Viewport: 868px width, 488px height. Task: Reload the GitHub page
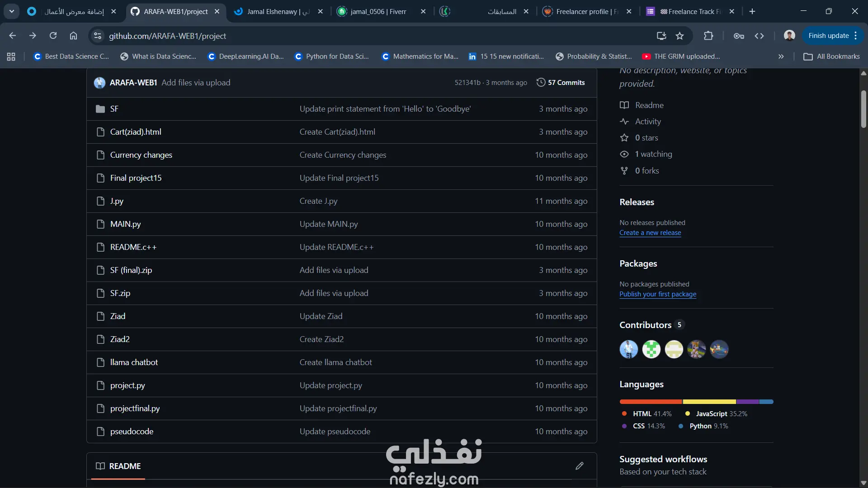pos(53,36)
